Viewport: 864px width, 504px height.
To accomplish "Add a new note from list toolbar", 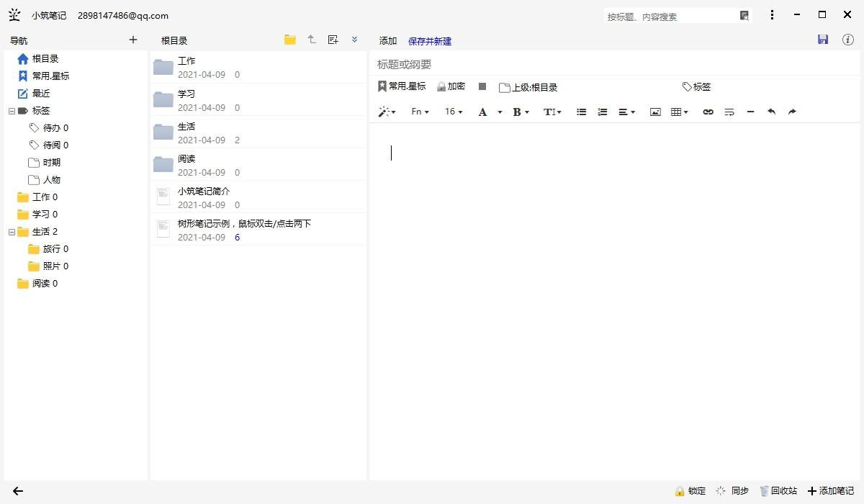I will (333, 40).
